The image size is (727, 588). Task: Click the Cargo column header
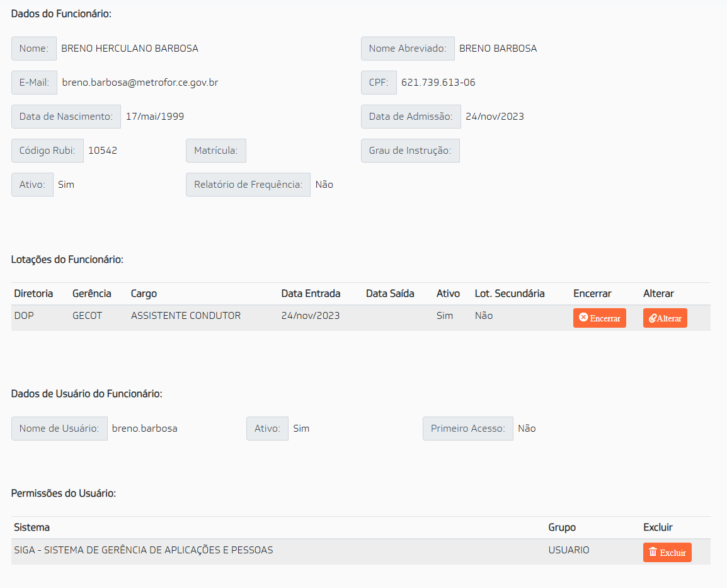[144, 294]
